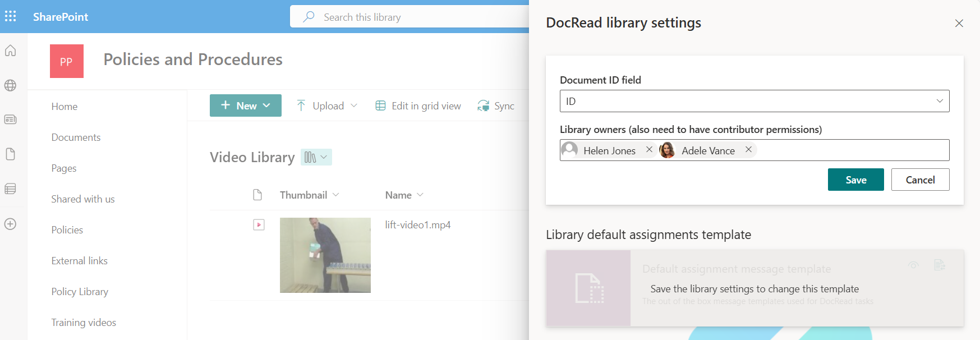
Task: Go to Home in the site navigation
Action: pyautogui.click(x=65, y=107)
